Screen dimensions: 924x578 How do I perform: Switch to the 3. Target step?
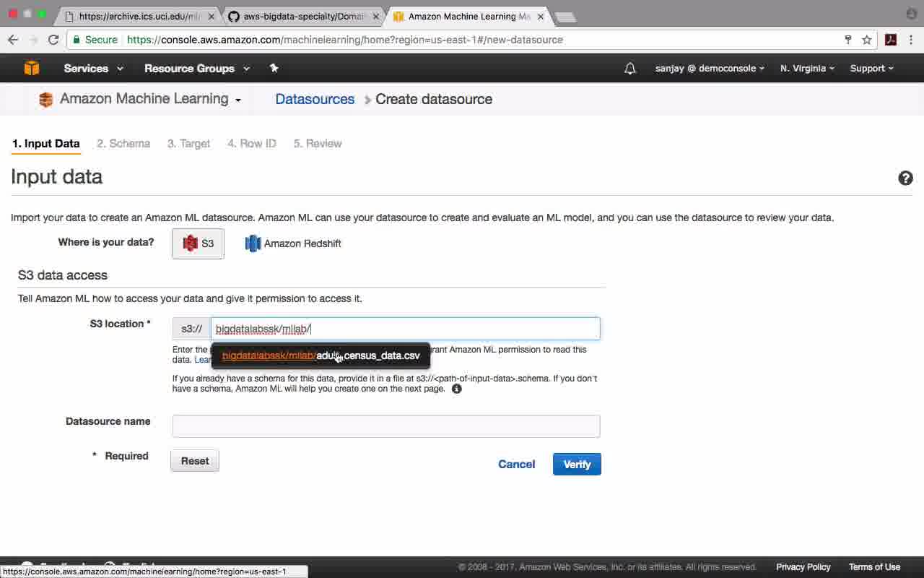(x=188, y=143)
